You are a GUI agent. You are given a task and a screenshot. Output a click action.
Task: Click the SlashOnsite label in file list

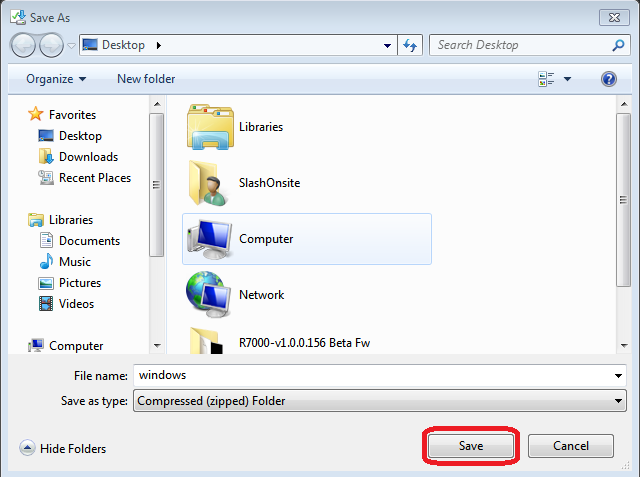(269, 183)
